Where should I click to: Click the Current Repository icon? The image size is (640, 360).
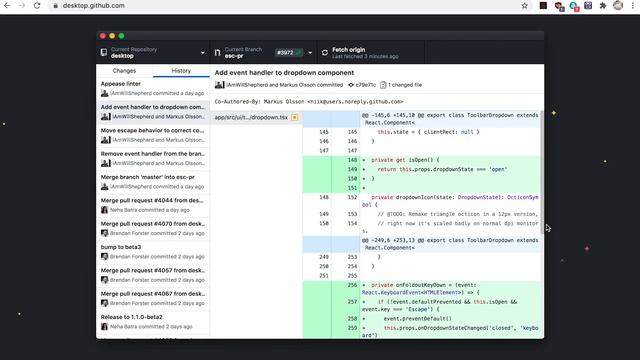click(104, 52)
